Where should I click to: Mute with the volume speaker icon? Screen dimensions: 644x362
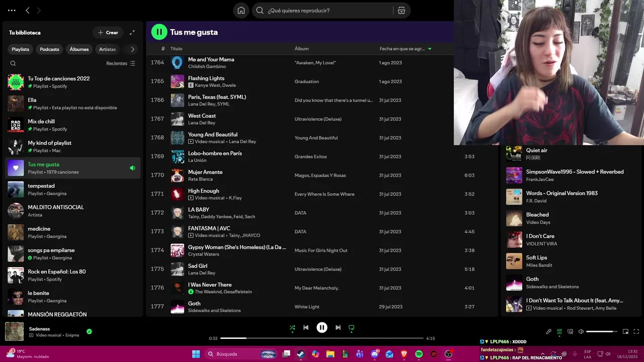click(581, 331)
